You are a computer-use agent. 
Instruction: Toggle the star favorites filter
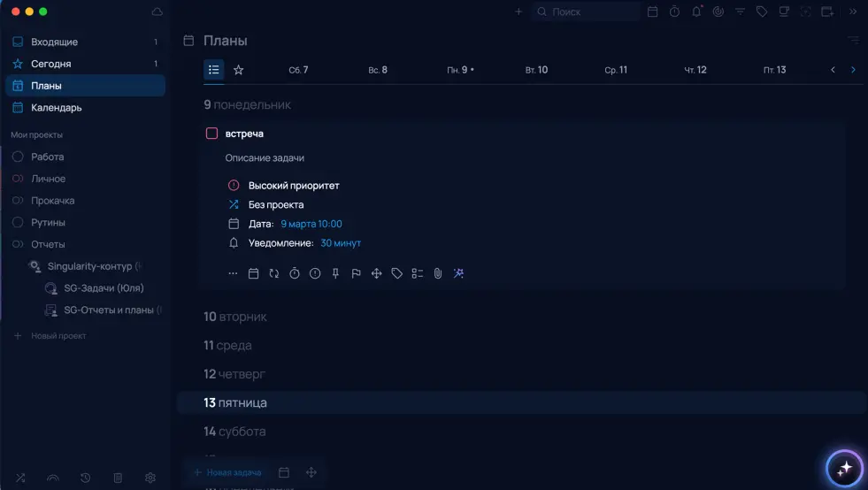(x=238, y=70)
